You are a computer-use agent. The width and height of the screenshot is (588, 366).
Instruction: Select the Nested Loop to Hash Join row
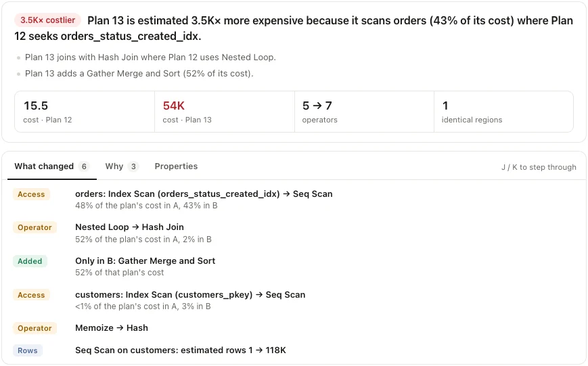click(294, 233)
